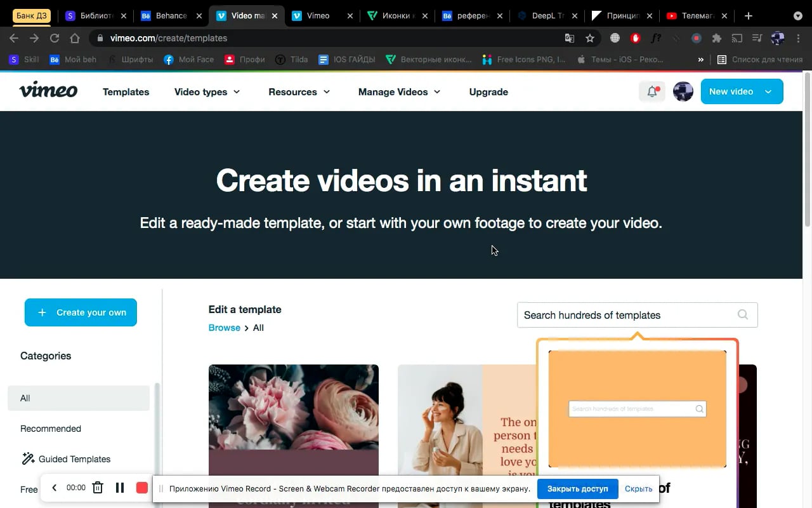Open New video dropdown arrow
This screenshot has width=812, height=508.
coord(768,91)
